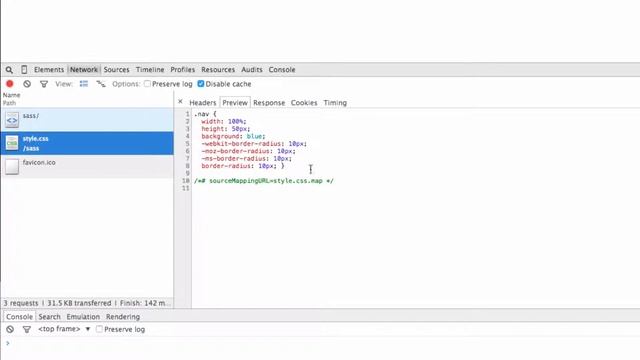Stop recording with the red record button
This screenshot has height=360, width=640.
10,84
